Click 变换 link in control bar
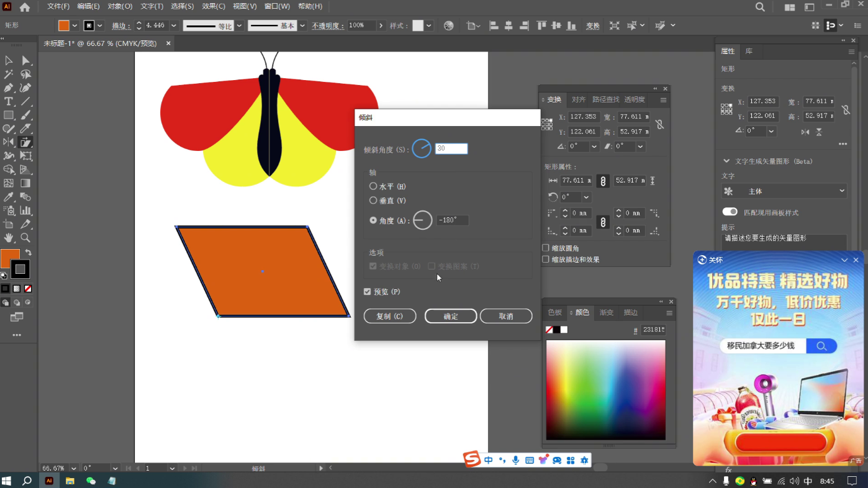Image resolution: width=868 pixels, height=488 pixels. (x=593, y=25)
